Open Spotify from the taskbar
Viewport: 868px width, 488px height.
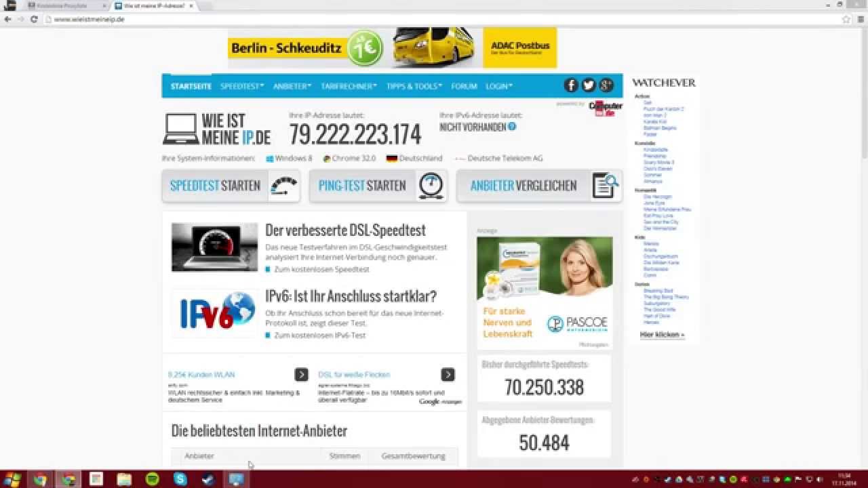152,479
